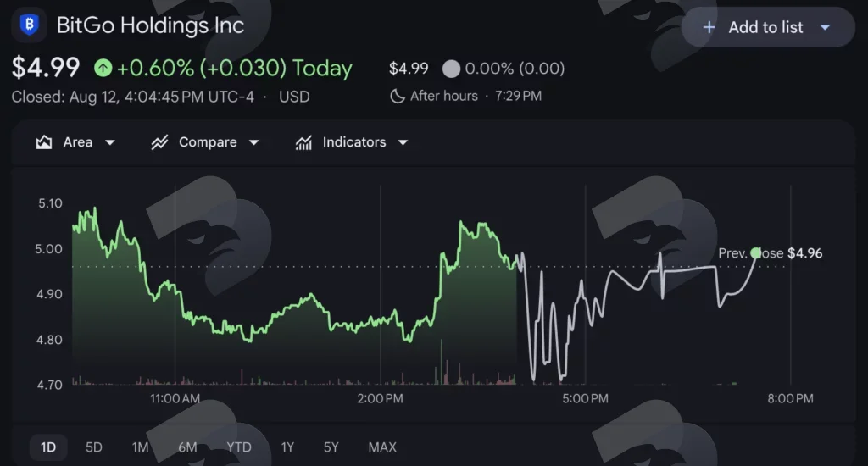Click the Area chart type icon
Viewport: 868px width, 466px height.
pos(44,142)
